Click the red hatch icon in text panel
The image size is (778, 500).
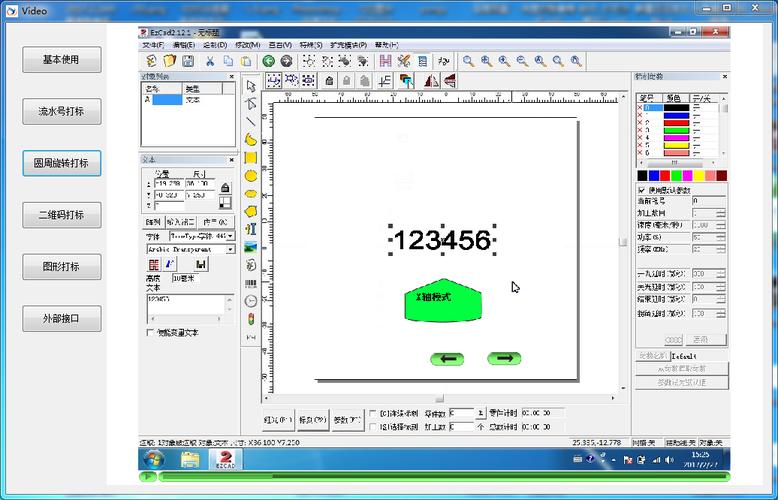pyautogui.click(x=154, y=264)
